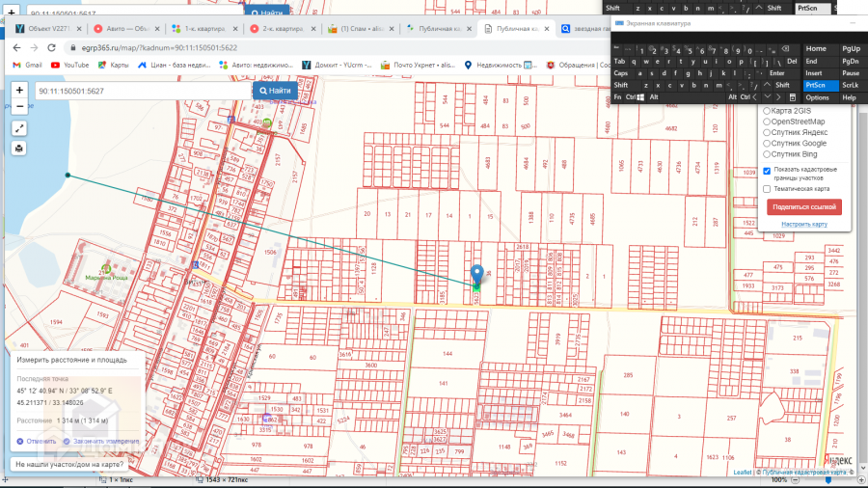Click the map zoom out minus button
The height and width of the screenshot is (488, 868).
tap(19, 106)
